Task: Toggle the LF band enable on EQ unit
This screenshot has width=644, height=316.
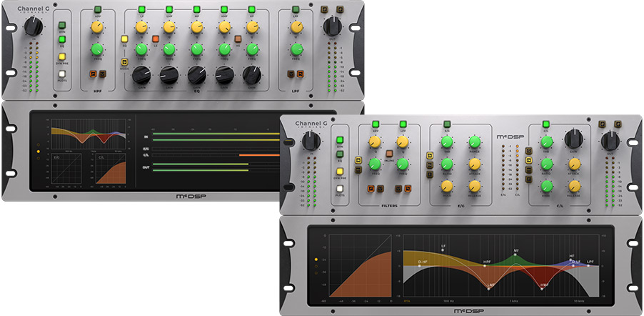Action: tap(141, 9)
